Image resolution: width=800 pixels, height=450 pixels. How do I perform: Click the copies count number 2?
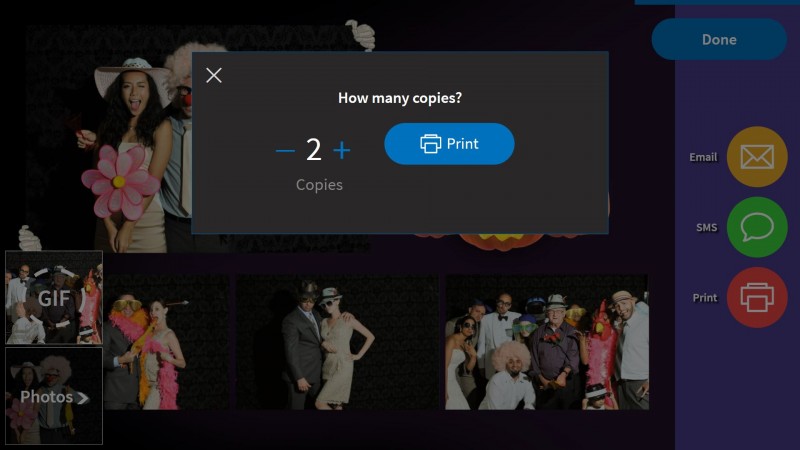314,149
